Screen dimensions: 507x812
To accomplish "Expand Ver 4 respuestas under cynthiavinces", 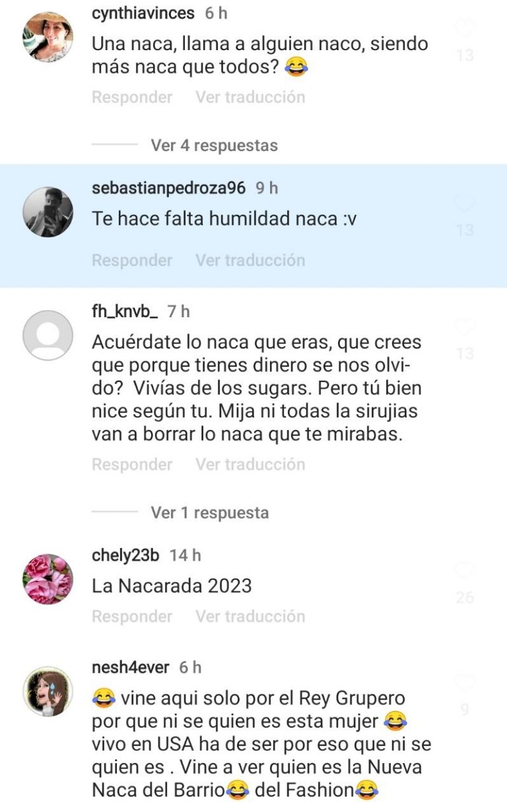I will (214, 145).
